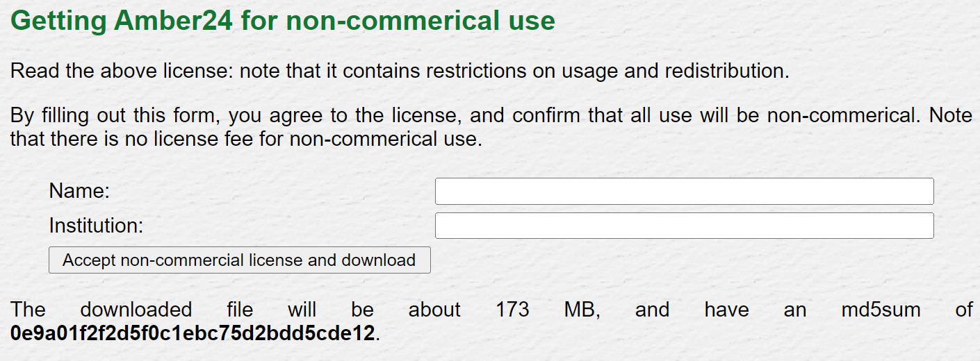The width and height of the screenshot is (980, 361).
Task: Click the 'Read the above license' sentence
Action: [400, 71]
